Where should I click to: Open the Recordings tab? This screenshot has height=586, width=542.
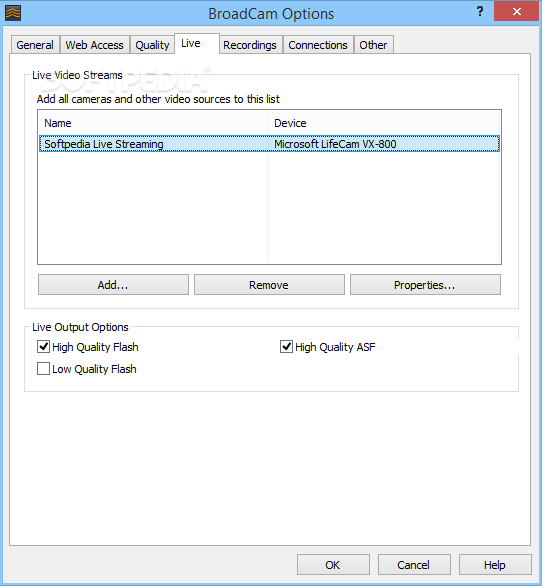pos(250,45)
